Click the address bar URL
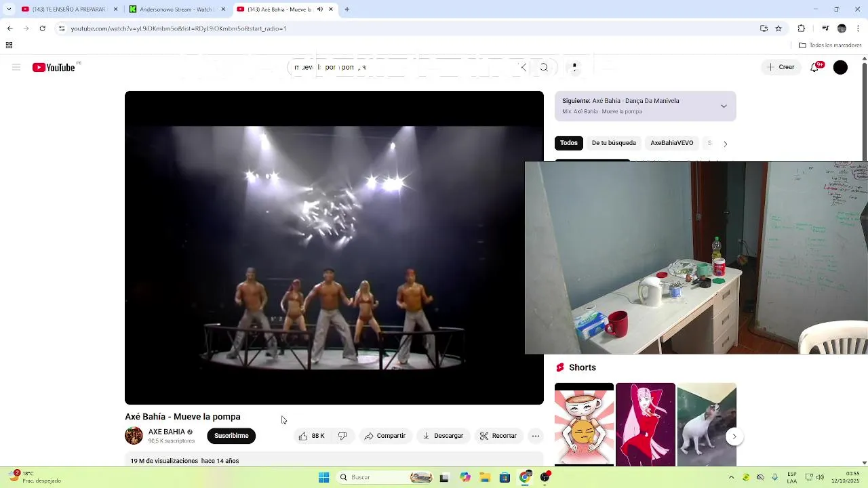This screenshot has height=488, width=868. 179,28
